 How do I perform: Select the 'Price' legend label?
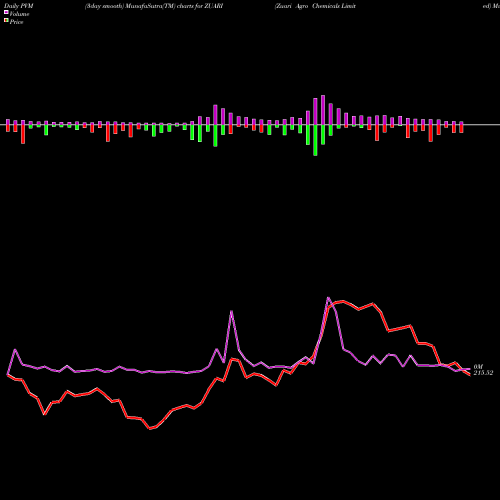pos(16,22)
